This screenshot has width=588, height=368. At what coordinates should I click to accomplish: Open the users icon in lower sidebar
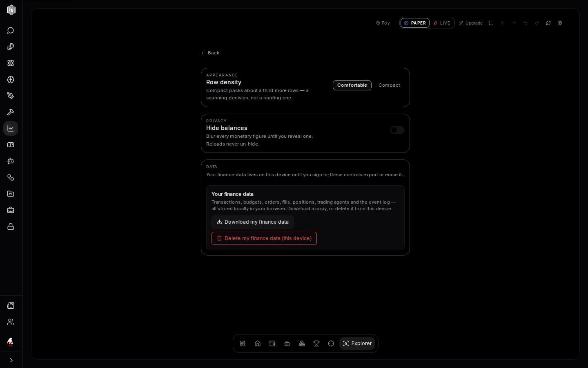tap(11, 322)
